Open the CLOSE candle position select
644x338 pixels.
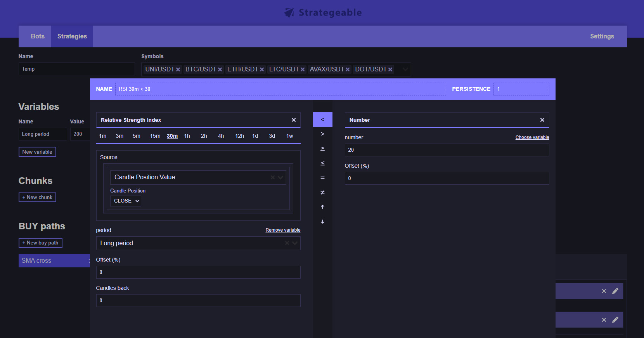tap(126, 201)
